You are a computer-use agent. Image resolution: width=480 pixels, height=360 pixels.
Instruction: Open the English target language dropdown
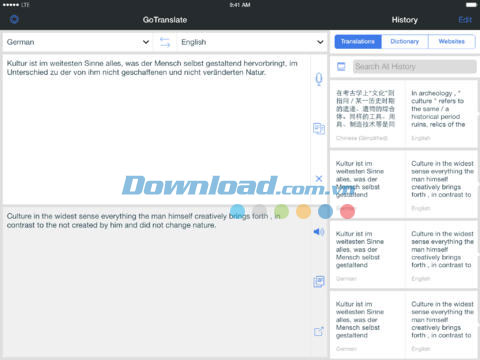coord(252,42)
